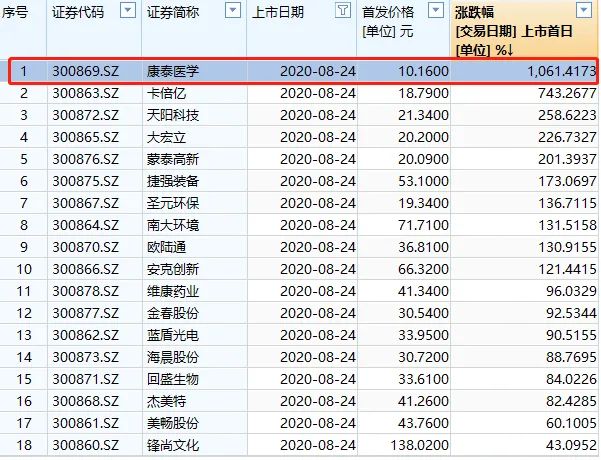Click row number 10
Image resolution: width=601 pixels, height=460 pixels.
coord(24,269)
